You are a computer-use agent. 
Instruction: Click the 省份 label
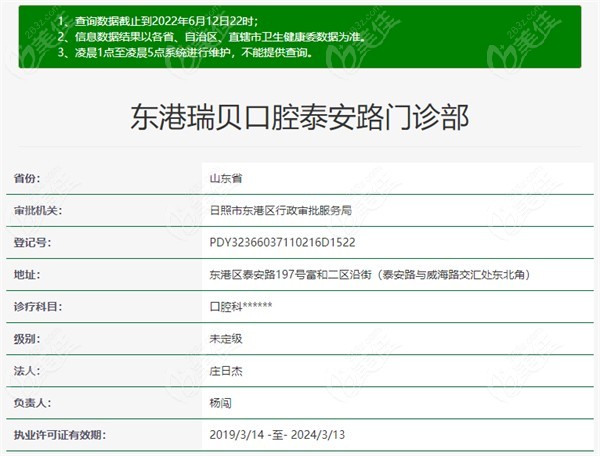27,178
